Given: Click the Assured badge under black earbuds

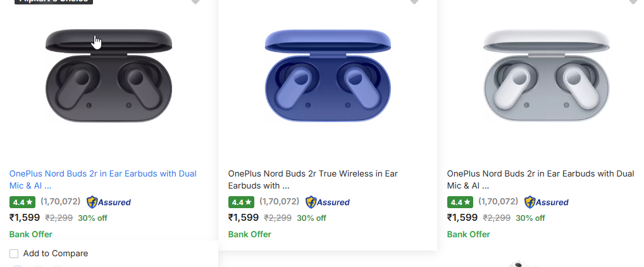Looking at the screenshot, I should (108, 202).
